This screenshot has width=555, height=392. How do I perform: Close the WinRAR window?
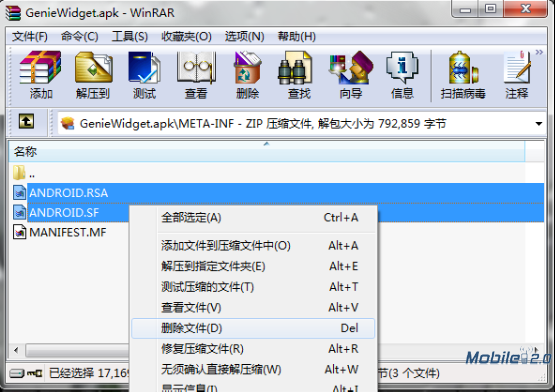pos(526,9)
